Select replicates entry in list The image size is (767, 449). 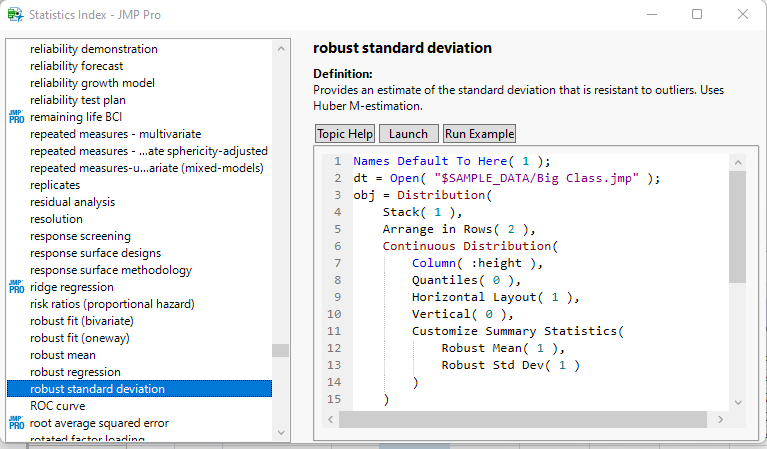point(55,185)
